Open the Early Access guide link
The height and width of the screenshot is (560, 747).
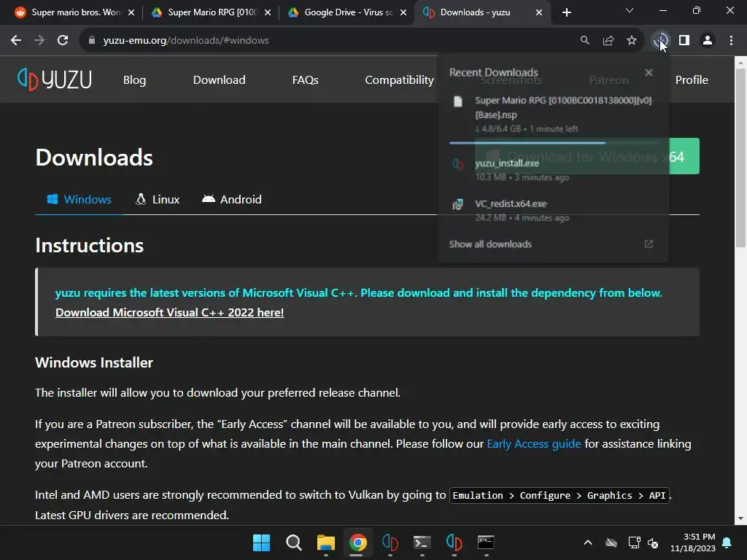pos(533,444)
